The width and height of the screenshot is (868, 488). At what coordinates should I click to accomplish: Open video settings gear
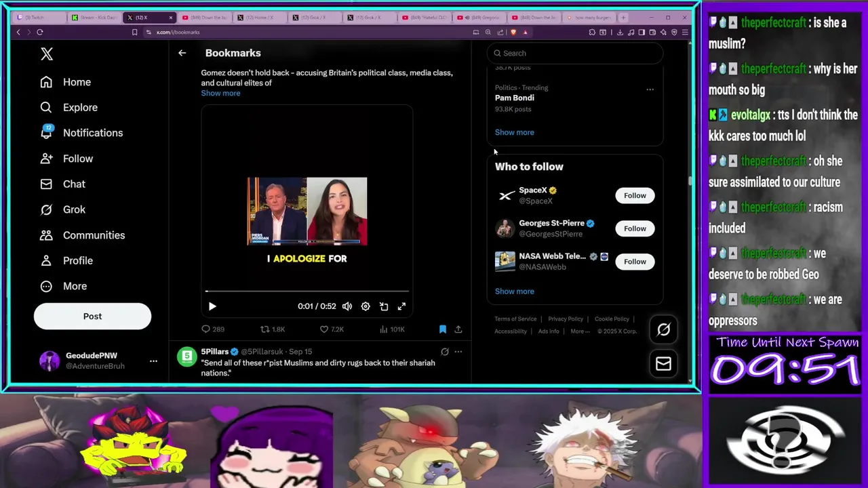point(366,306)
